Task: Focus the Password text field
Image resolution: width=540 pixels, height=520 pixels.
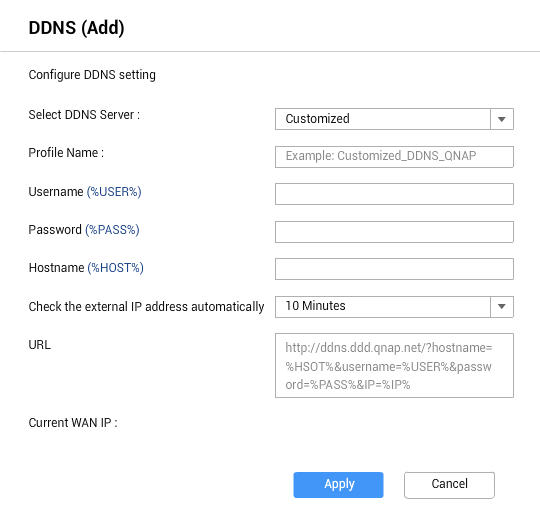Action: click(x=394, y=232)
